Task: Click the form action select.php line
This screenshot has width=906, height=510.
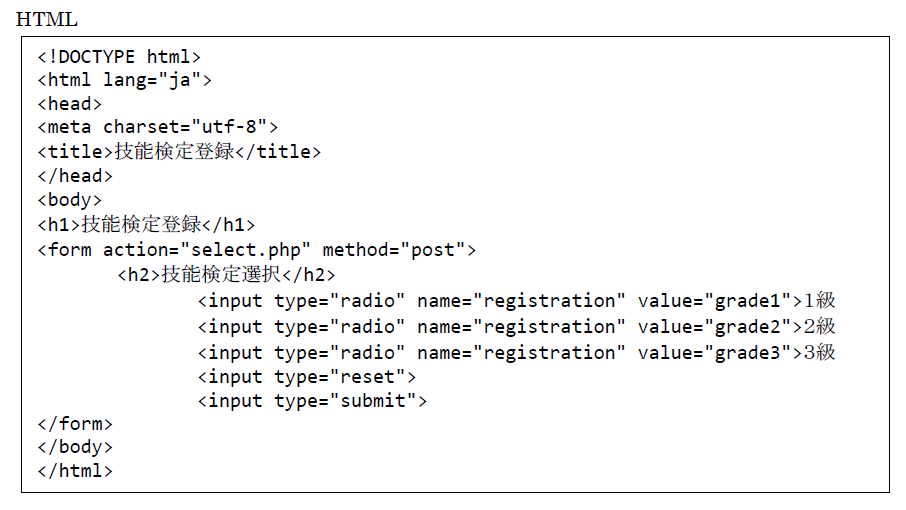Action: [257, 250]
